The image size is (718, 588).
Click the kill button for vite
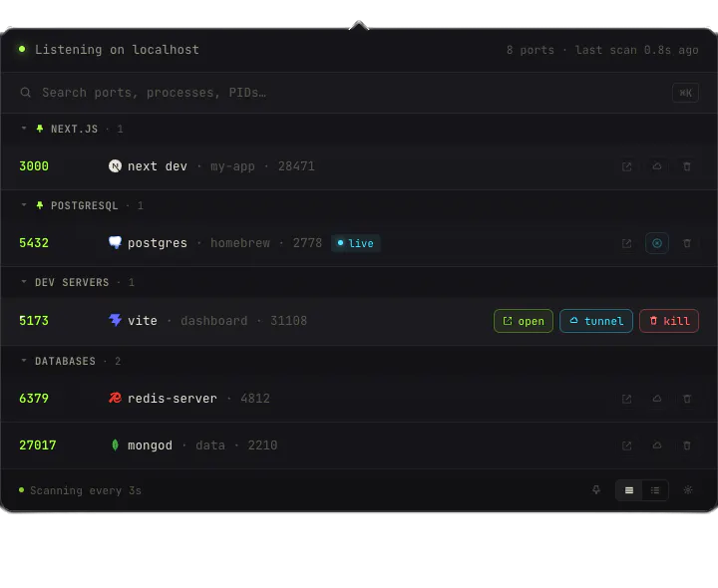pyautogui.click(x=669, y=321)
